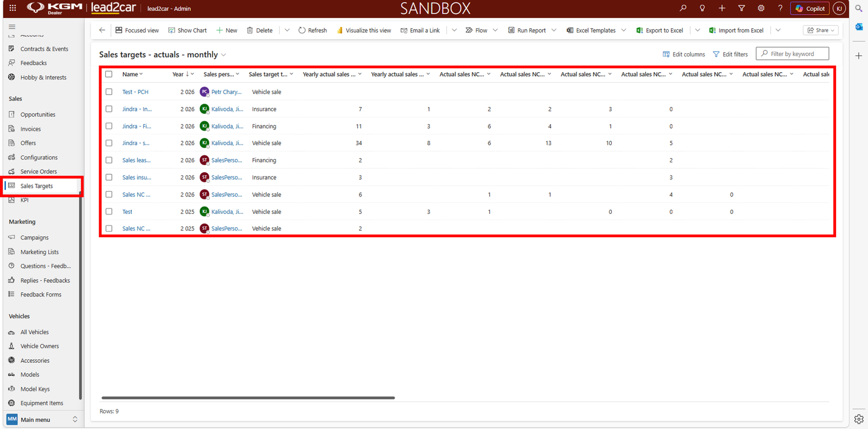868x429 pixels.
Task: Check the Jindra - Fi... row checkbox
Action: (109, 126)
